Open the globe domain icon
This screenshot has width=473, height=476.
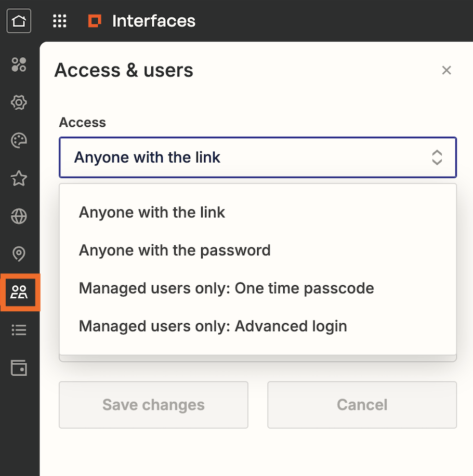[19, 216]
